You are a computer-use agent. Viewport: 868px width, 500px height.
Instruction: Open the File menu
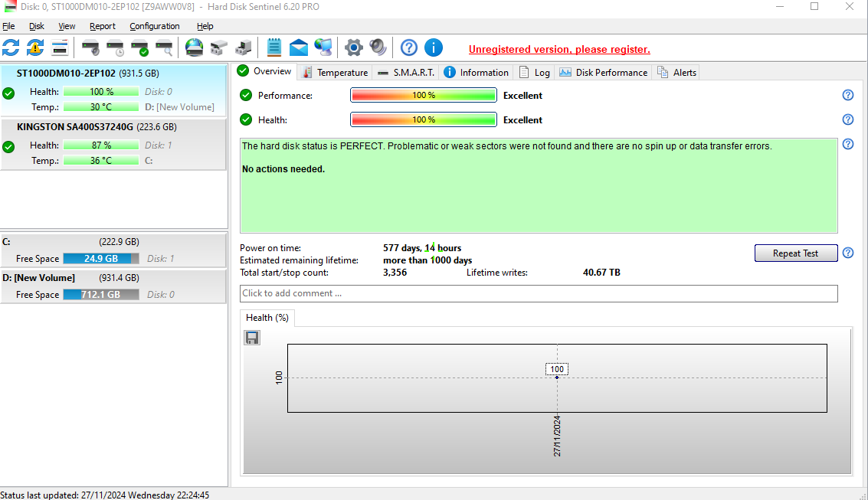(8, 26)
